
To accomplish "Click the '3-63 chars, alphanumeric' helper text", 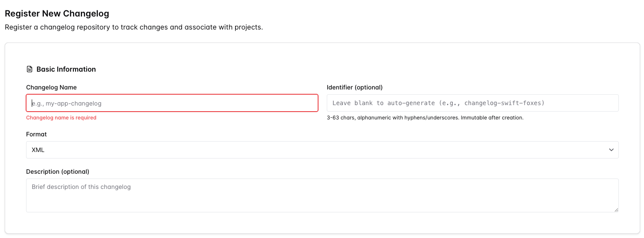I will [x=425, y=118].
